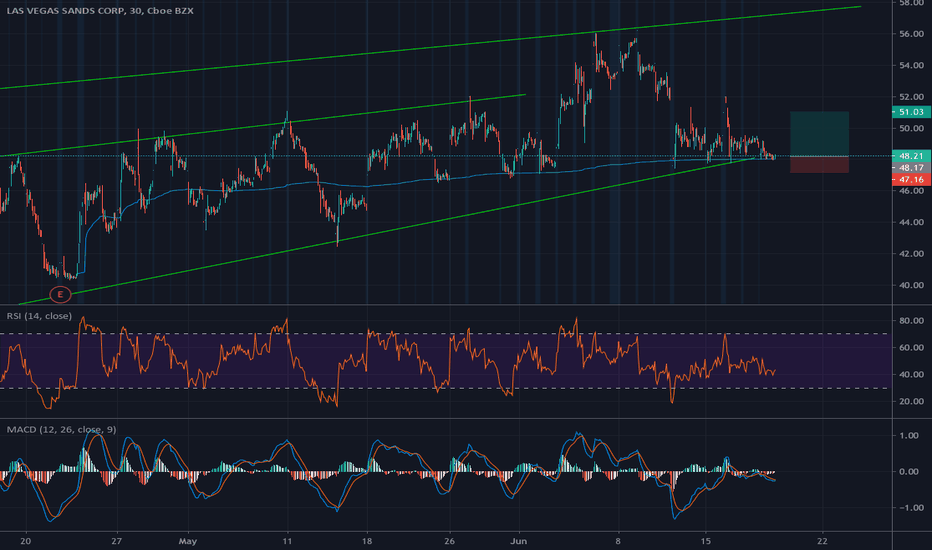Click the '26' date on time axis
The height and width of the screenshot is (550, 932).
tap(449, 541)
